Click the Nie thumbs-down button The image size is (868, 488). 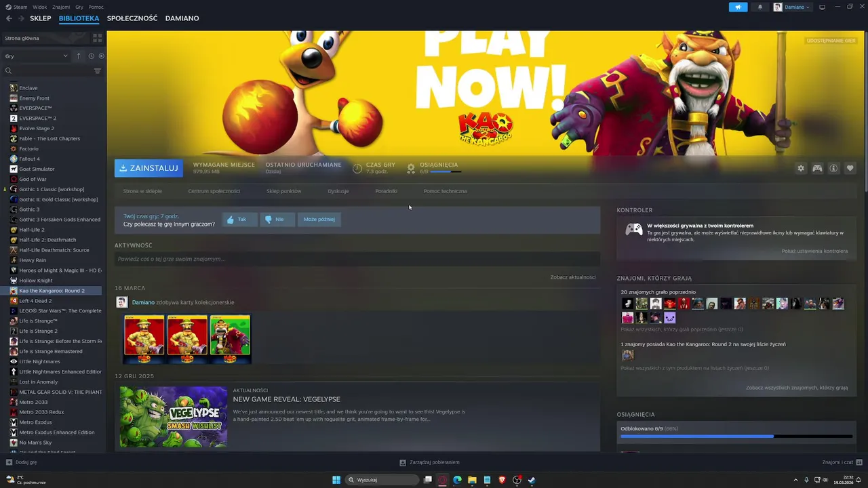point(277,219)
